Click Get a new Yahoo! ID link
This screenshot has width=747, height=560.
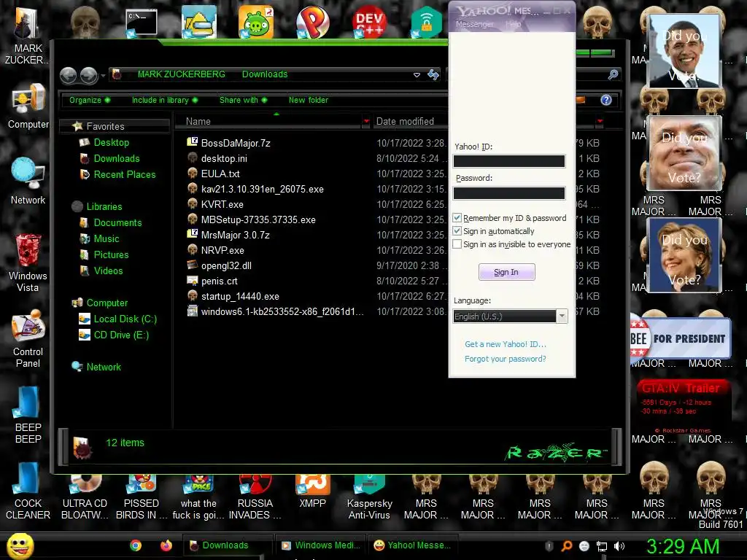coord(506,344)
